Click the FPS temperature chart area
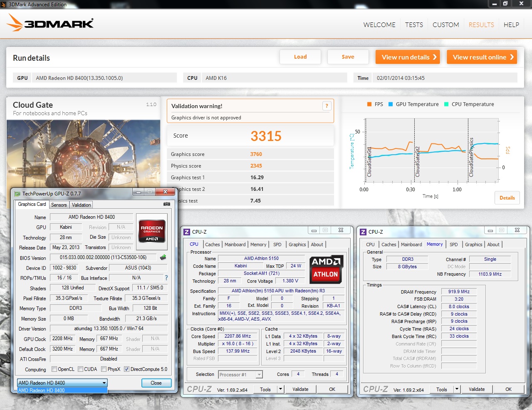The width and height of the screenshot is (532, 410). point(432,150)
